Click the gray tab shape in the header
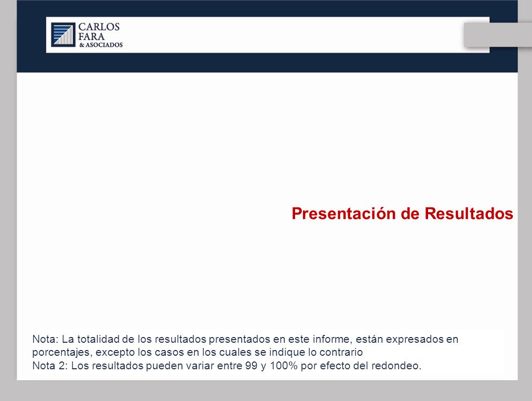This screenshot has height=401, width=532. click(498, 35)
